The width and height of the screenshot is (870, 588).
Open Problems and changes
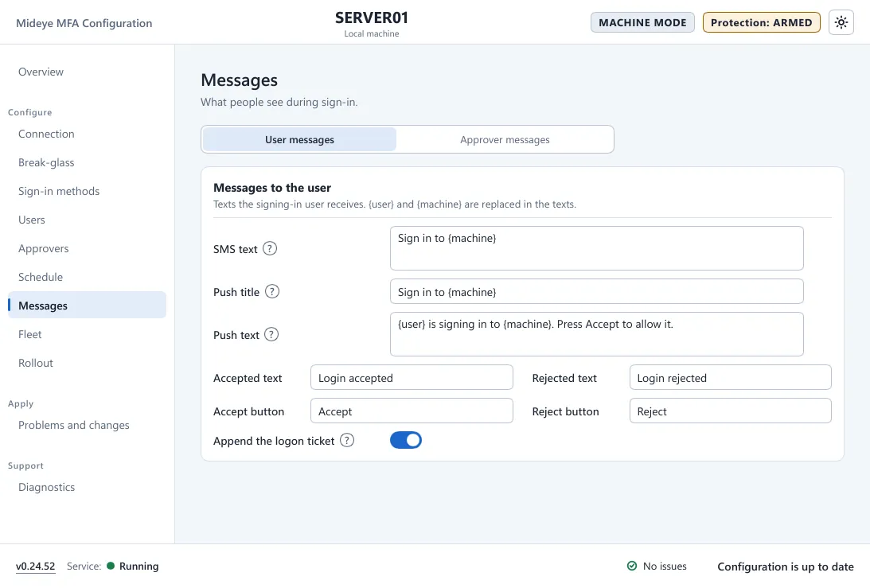pyautogui.click(x=87, y=425)
